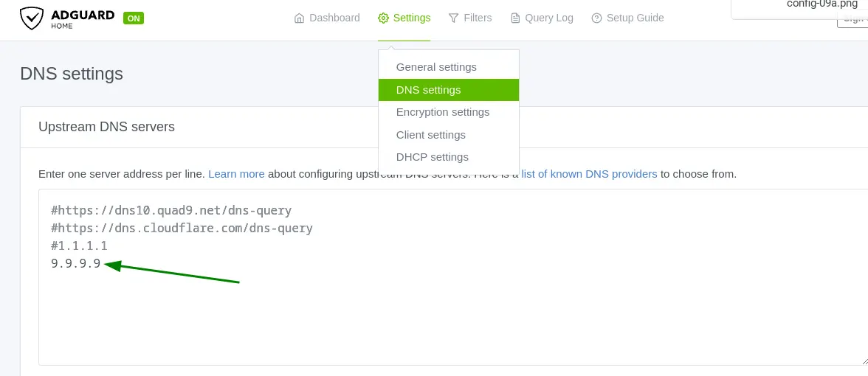
Task: Go to Encryption settings
Action: (x=443, y=112)
